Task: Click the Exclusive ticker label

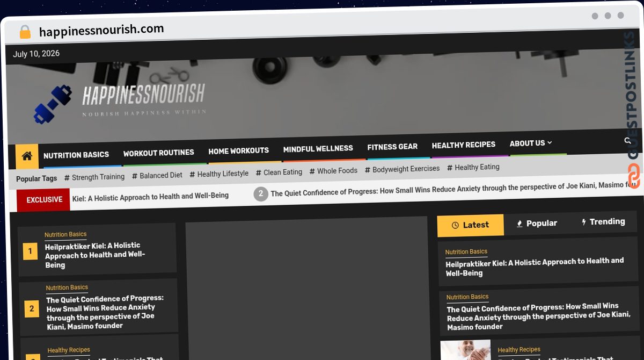Action: 44,199
